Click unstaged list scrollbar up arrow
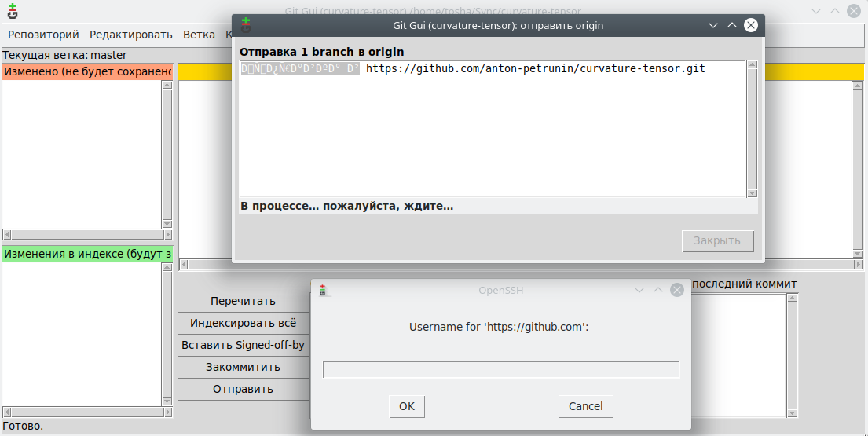 point(167,85)
